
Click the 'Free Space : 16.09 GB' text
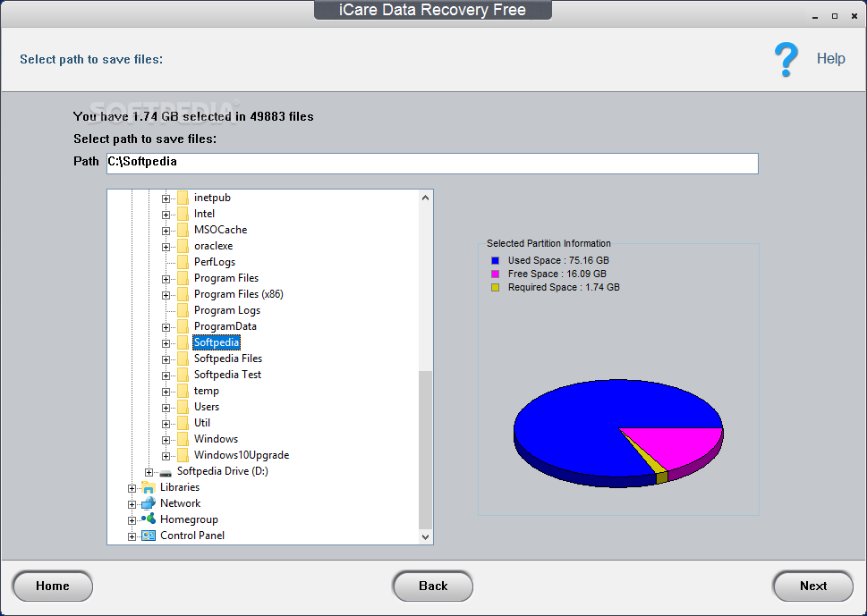557,274
